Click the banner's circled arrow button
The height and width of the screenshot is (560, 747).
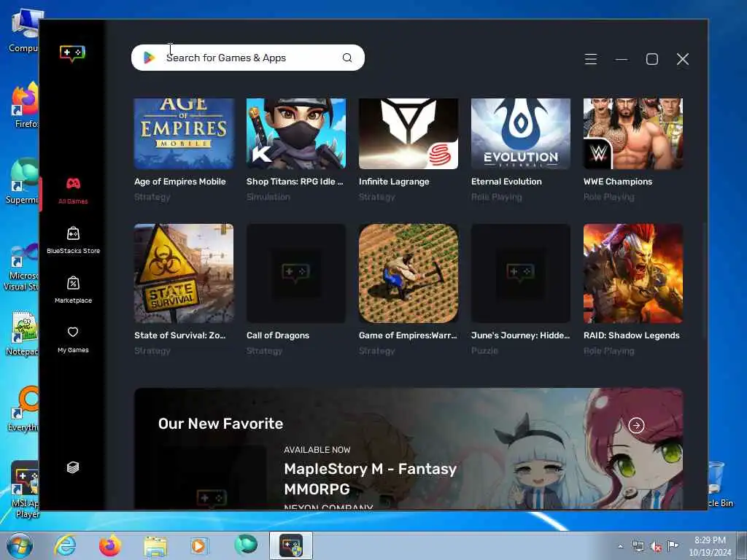[x=636, y=425]
